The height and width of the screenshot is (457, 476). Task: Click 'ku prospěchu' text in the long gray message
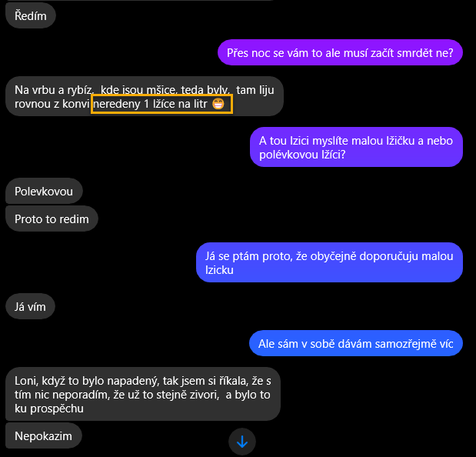49,409
